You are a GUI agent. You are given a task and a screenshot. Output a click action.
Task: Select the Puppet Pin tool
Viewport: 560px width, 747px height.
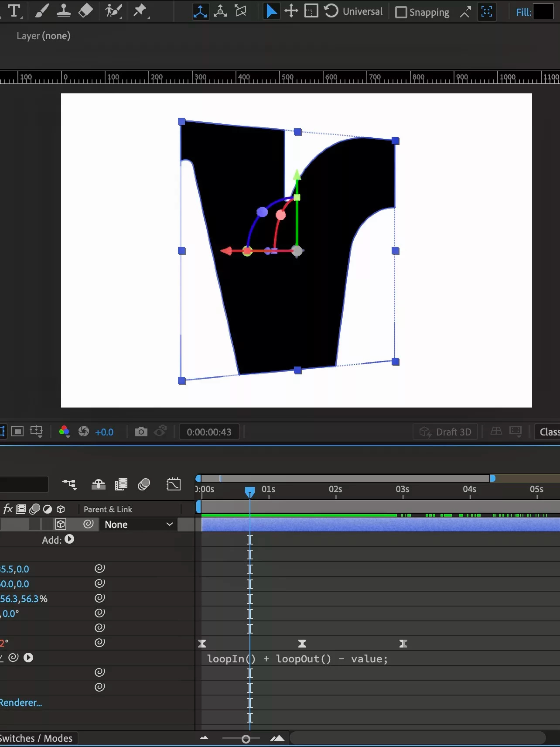tap(140, 11)
